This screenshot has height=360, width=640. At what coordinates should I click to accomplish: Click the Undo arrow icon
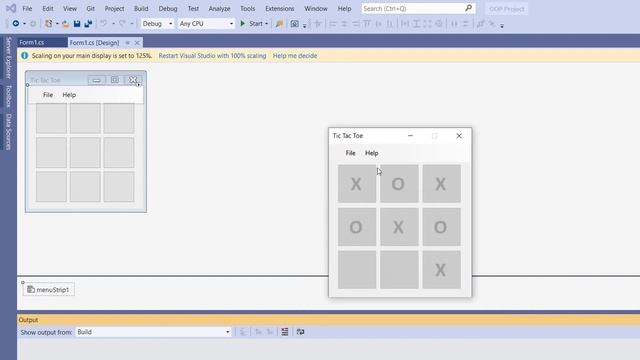pyautogui.click(x=104, y=24)
